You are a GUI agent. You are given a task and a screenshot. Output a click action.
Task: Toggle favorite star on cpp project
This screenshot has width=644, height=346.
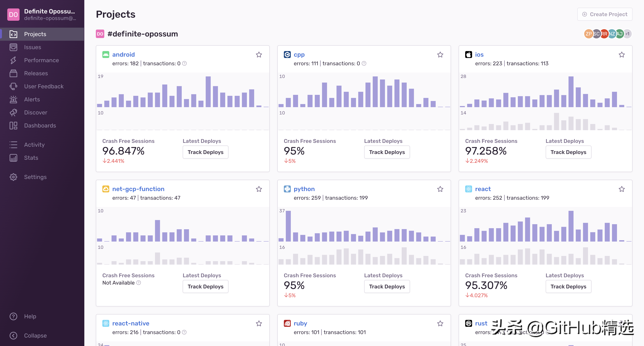pos(440,55)
